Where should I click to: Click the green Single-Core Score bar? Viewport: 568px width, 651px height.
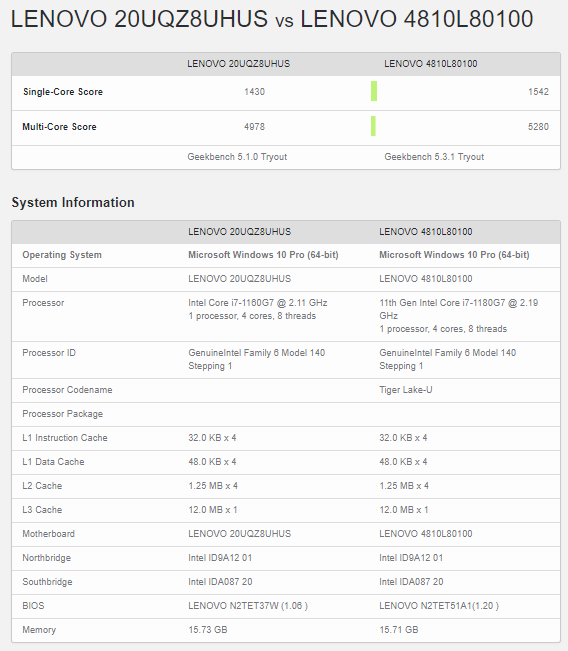374,91
